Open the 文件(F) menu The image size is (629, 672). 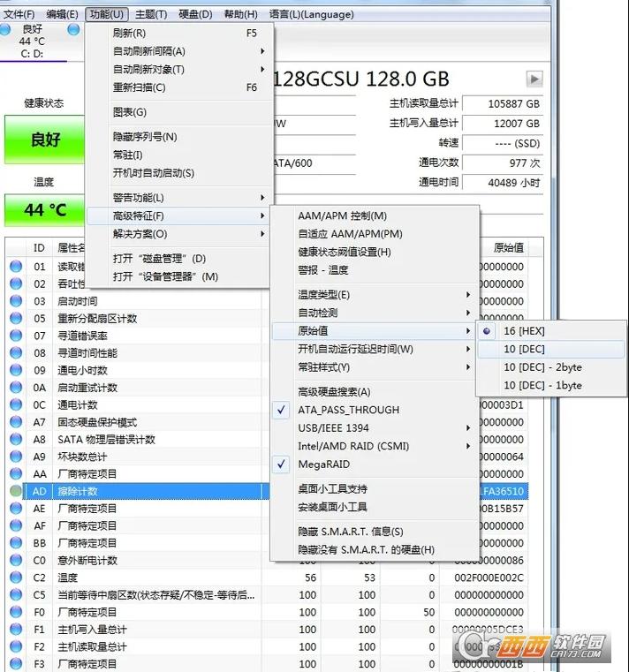(19, 15)
